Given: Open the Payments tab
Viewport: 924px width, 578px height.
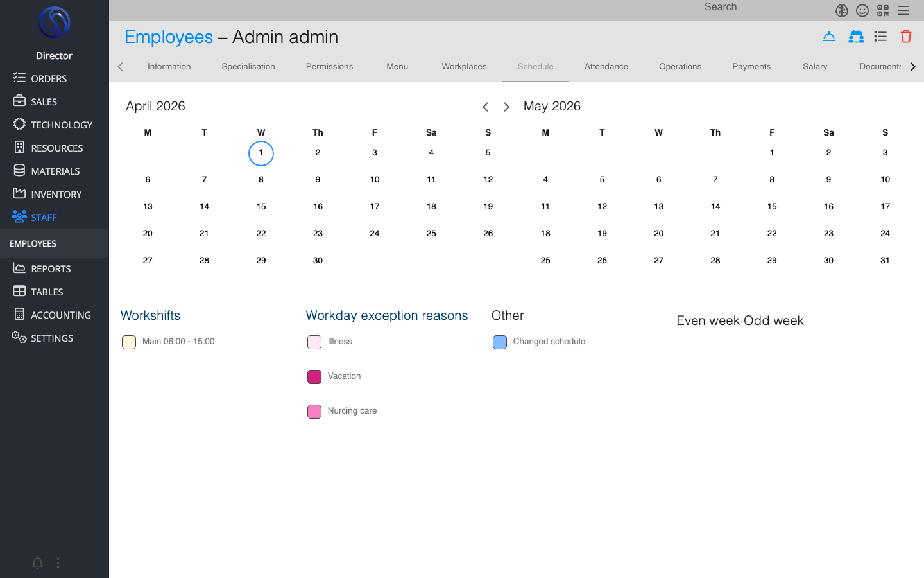Looking at the screenshot, I should pos(751,67).
